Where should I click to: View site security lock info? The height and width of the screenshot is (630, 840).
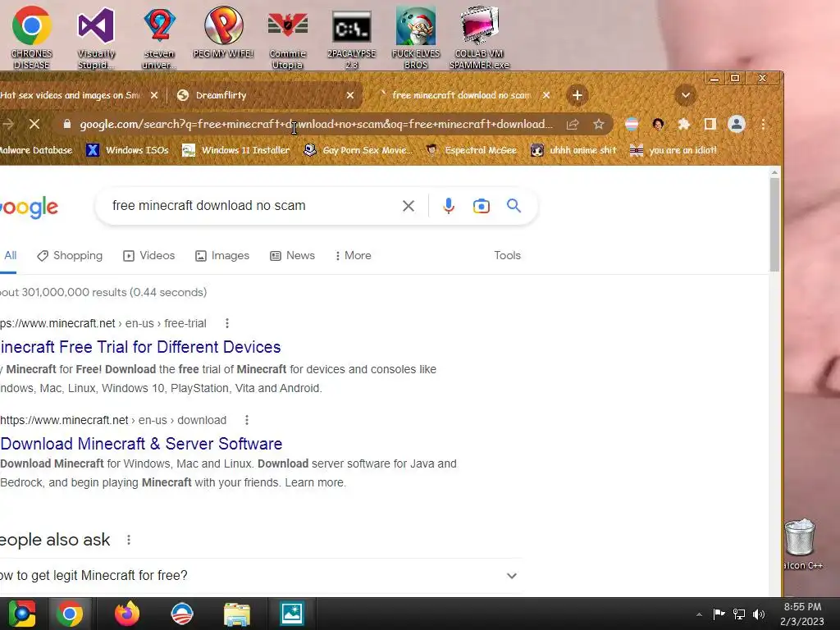click(67, 125)
